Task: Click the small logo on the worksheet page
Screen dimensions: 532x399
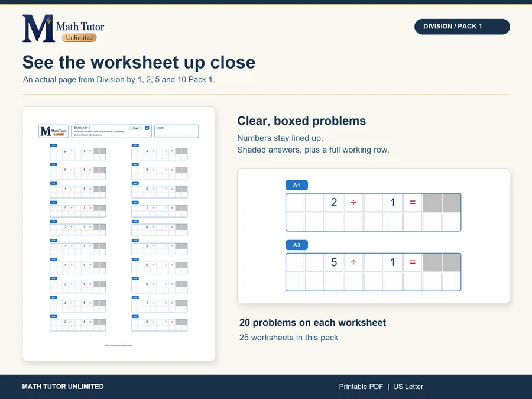Action: (54, 131)
